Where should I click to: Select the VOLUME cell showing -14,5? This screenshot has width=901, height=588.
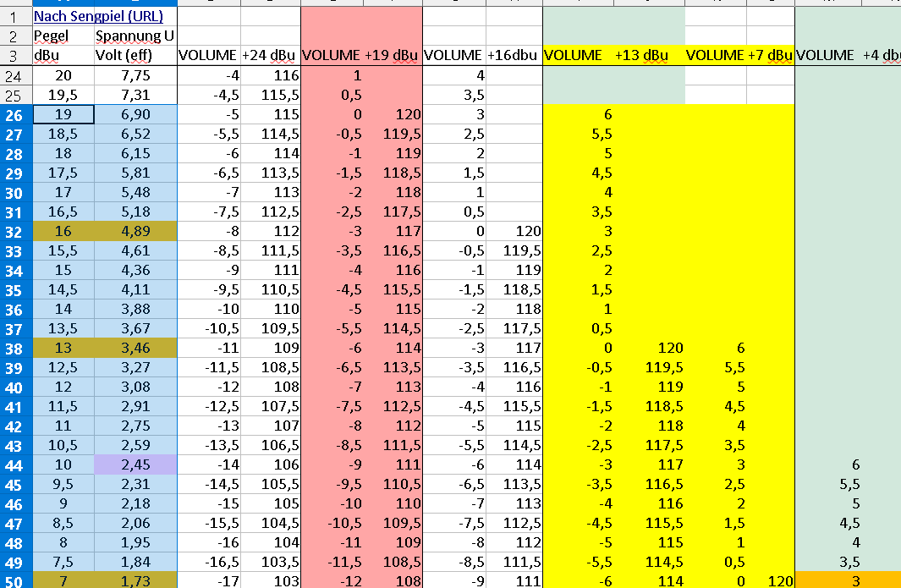click(209, 484)
